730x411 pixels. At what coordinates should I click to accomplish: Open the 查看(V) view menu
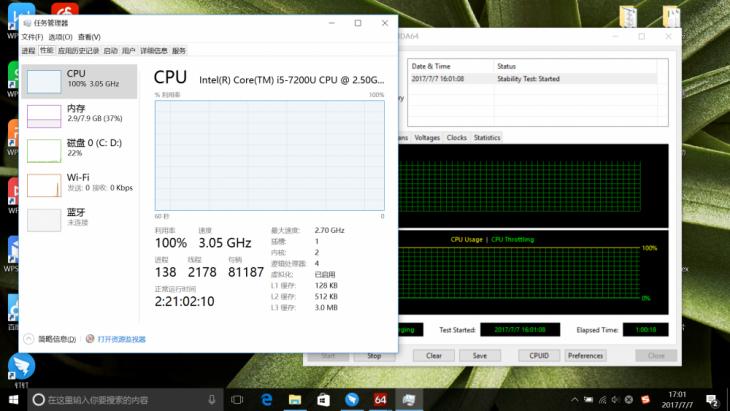(89, 37)
